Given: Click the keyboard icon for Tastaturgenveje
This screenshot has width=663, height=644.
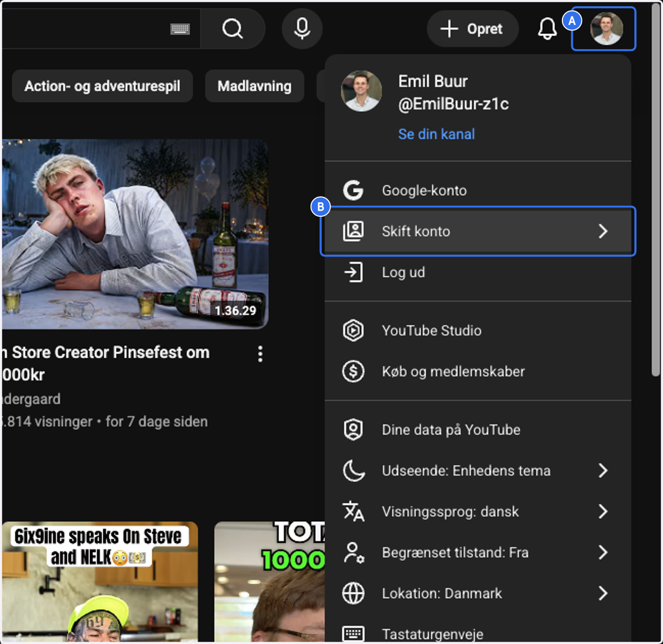Looking at the screenshot, I should [x=353, y=633].
